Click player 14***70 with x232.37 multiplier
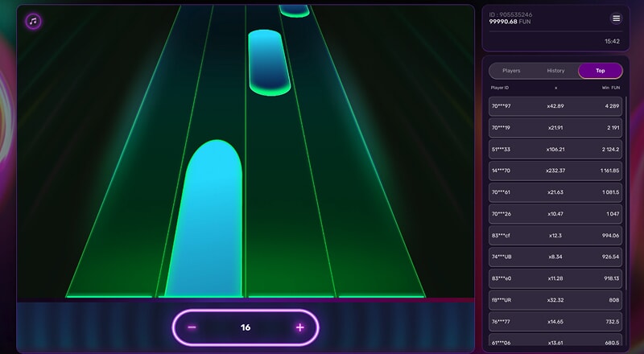644x354 pixels. point(555,171)
